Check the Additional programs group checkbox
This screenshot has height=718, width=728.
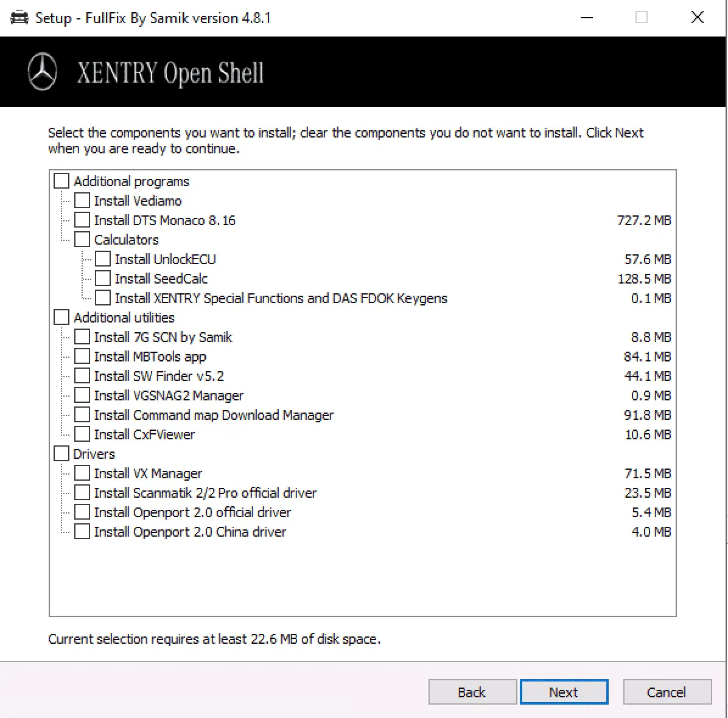point(61,181)
